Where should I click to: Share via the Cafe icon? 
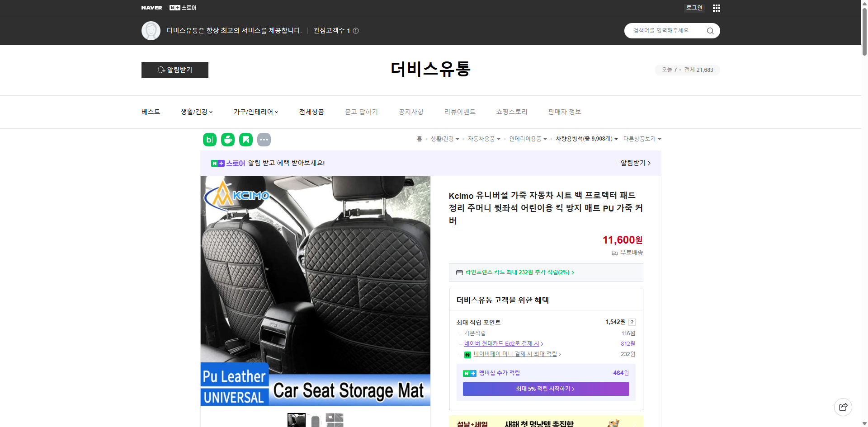tap(227, 140)
